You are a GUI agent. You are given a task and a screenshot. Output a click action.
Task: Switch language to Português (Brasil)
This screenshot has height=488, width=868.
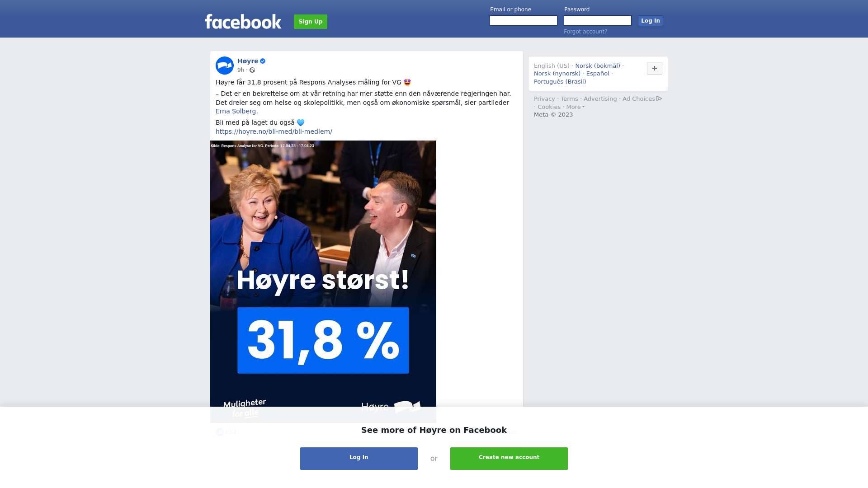(560, 82)
